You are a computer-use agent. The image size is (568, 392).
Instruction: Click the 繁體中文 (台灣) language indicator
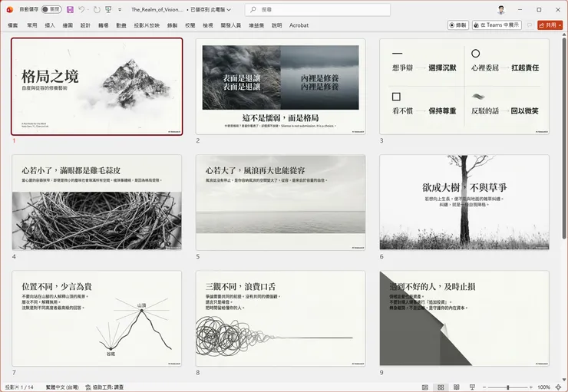[62, 387]
